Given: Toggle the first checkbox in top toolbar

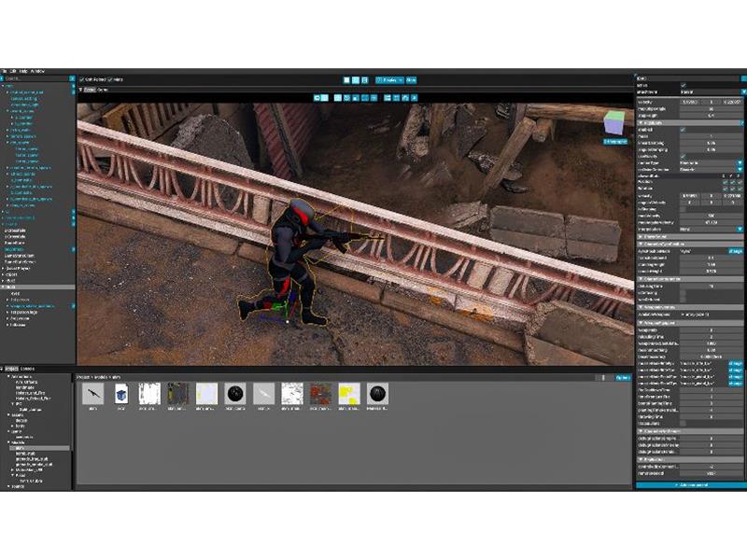Looking at the screenshot, I should 81,79.
